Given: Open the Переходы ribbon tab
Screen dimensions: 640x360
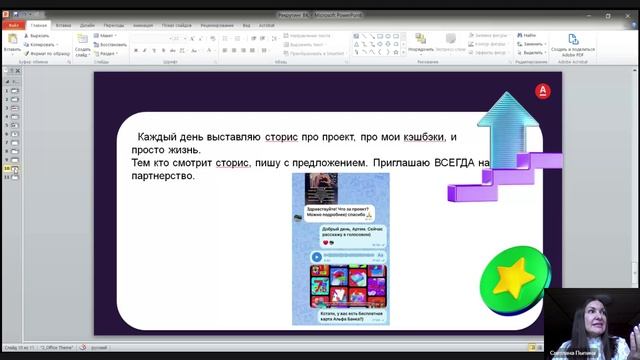Looking at the screenshot, I should [x=113, y=25].
